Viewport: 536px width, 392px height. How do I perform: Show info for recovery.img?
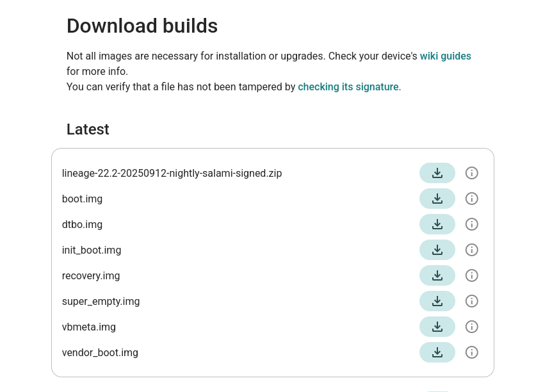point(472,275)
